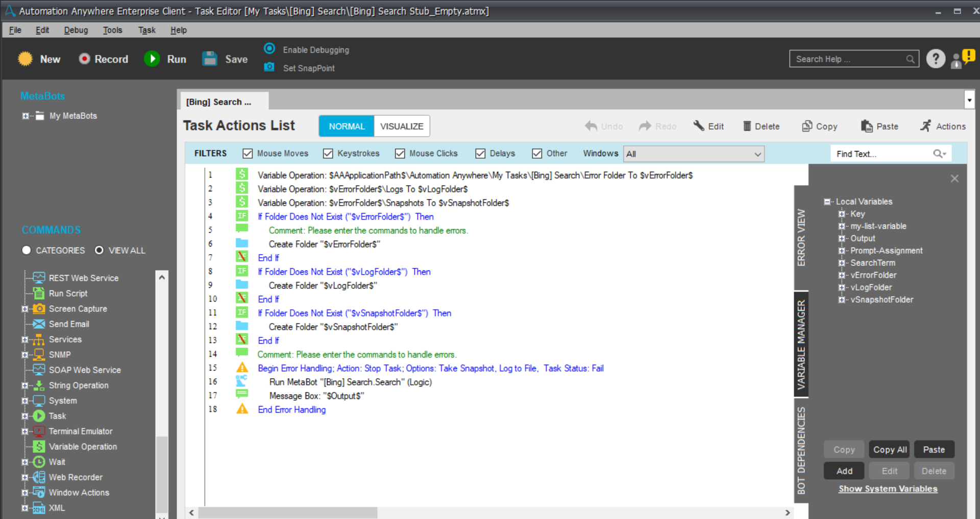Click the New task sun icon
Screen dimensions: 980x519
pyautogui.click(x=25, y=59)
